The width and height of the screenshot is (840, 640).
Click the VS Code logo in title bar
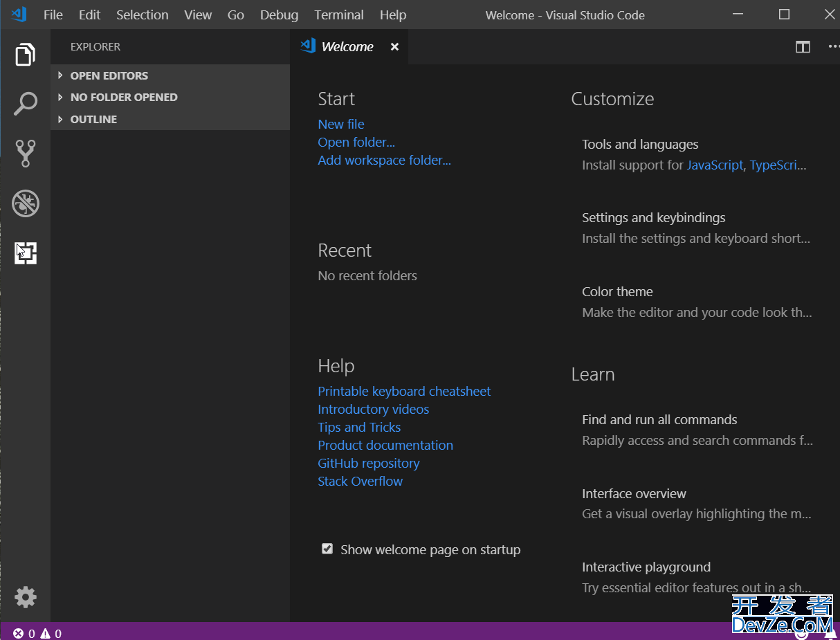(x=19, y=14)
